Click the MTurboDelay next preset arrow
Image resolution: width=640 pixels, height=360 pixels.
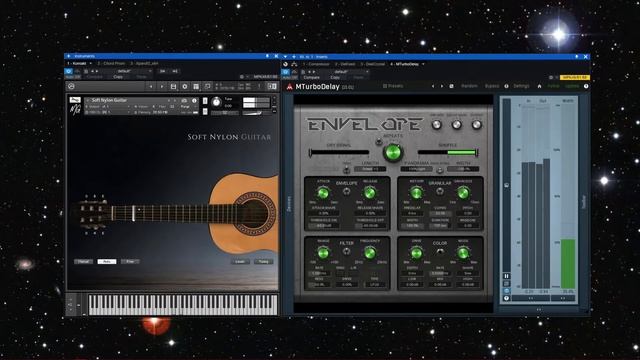point(442,86)
